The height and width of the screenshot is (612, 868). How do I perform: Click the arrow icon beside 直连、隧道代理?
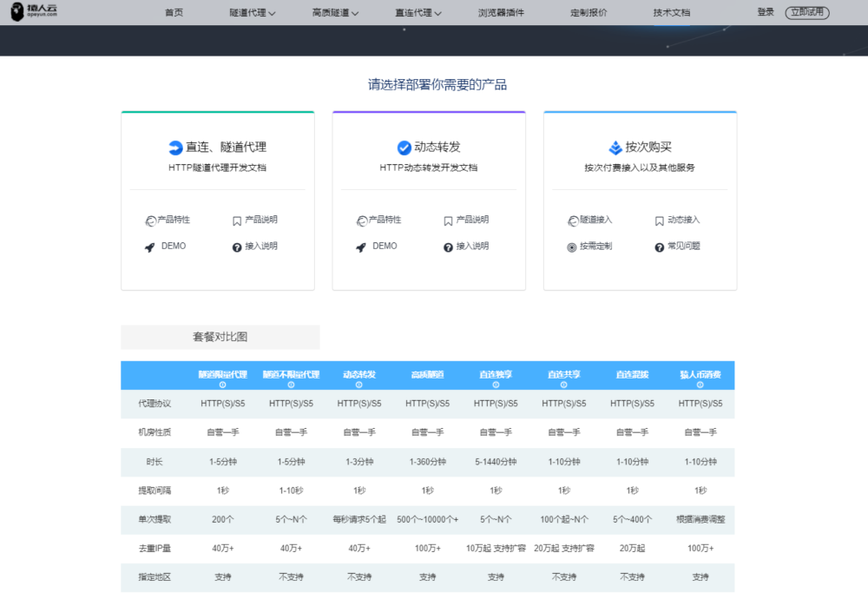pos(175,148)
